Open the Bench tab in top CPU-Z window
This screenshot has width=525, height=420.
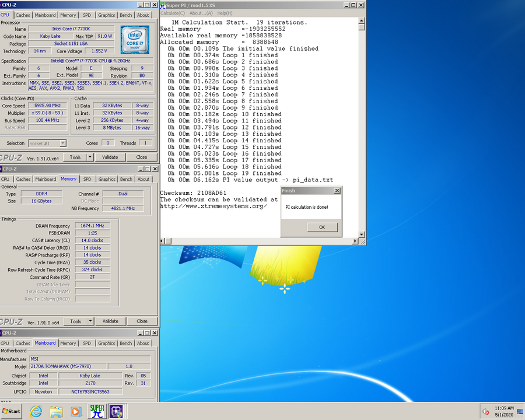(x=125, y=15)
